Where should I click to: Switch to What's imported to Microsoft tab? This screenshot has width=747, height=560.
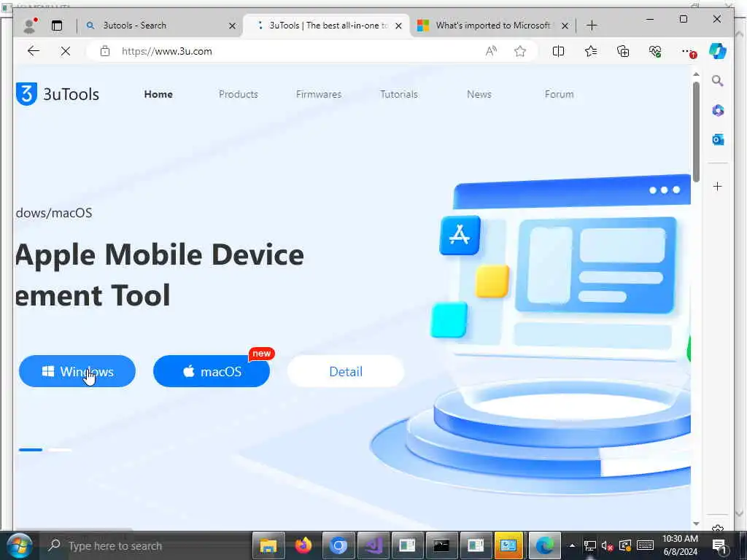pyautogui.click(x=492, y=26)
